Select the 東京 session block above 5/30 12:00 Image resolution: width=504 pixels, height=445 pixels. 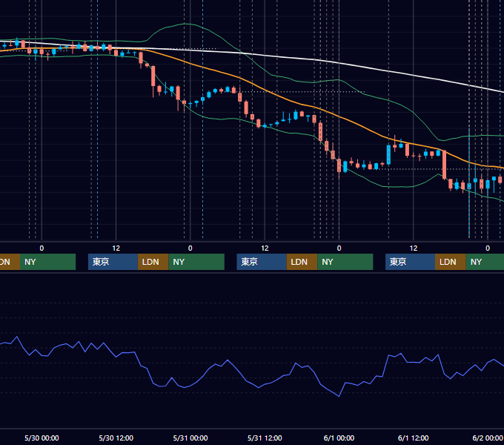tap(113, 262)
